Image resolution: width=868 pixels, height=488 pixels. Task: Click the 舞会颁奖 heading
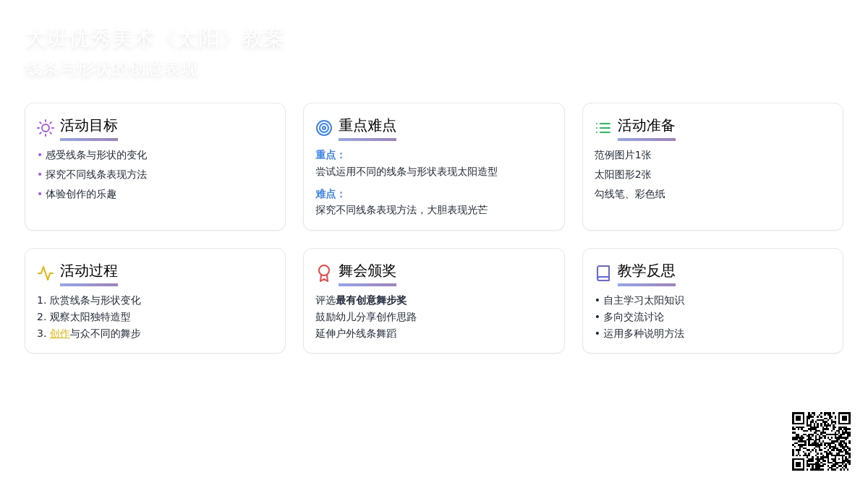point(367,271)
